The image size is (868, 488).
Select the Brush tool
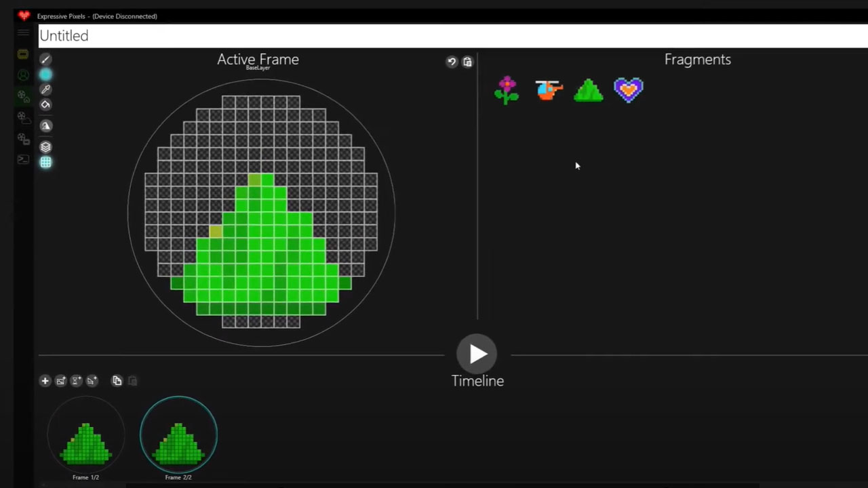tap(45, 60)
